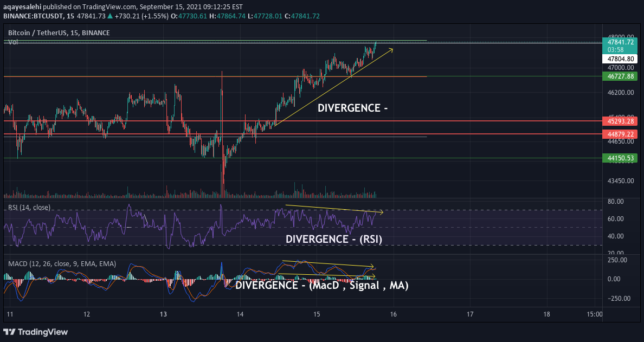
Task: Click the green price label 46727.88
Action: point(620,76)
